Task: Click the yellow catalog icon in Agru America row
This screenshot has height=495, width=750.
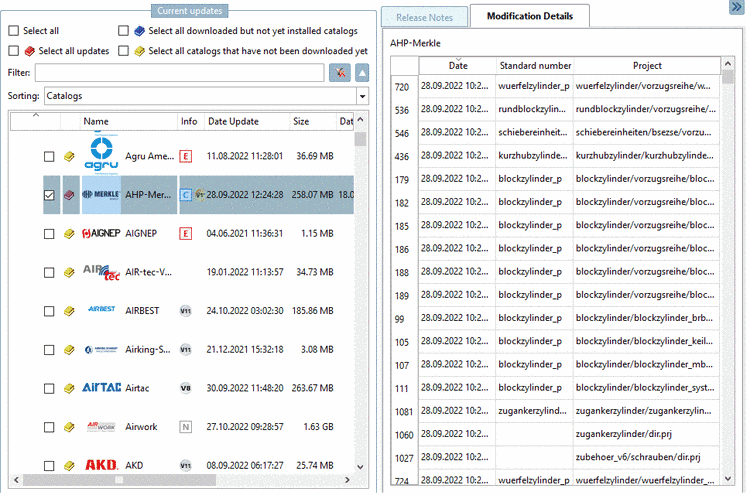Action: pyautogui.click(x=69, y=156)
